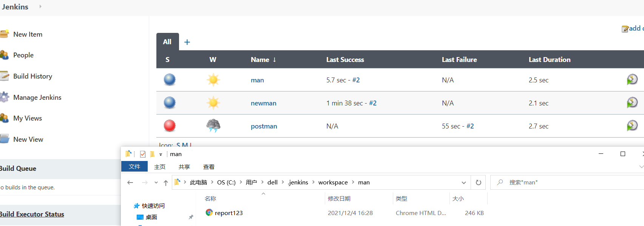644x226 pixels.
Task: Click sunny weather icon for newman job
Action: (x=213, y=103)
